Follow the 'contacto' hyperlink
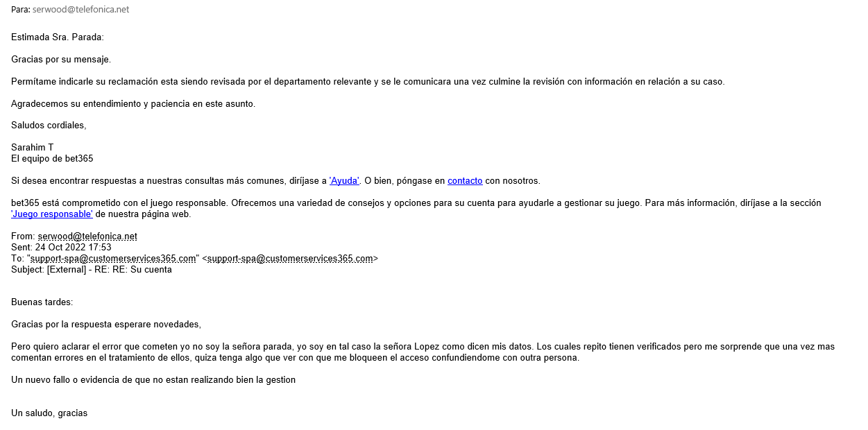This screenshot has width=868, height=430. pos(465,181)
